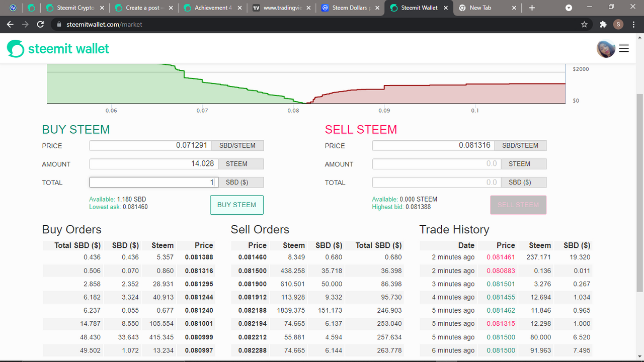This screenshot has width=644, height=362.
Task: Close the www.tradingview tab
Action: 308,8
